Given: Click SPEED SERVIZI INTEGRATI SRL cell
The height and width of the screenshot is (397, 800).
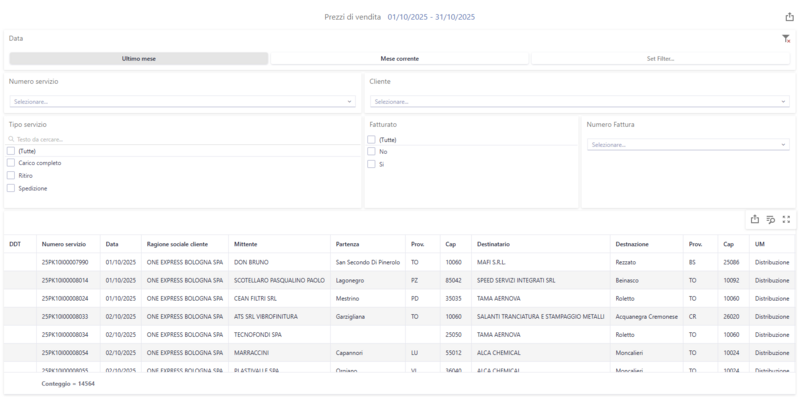Looking at the screenshot, I should [541, 280].
